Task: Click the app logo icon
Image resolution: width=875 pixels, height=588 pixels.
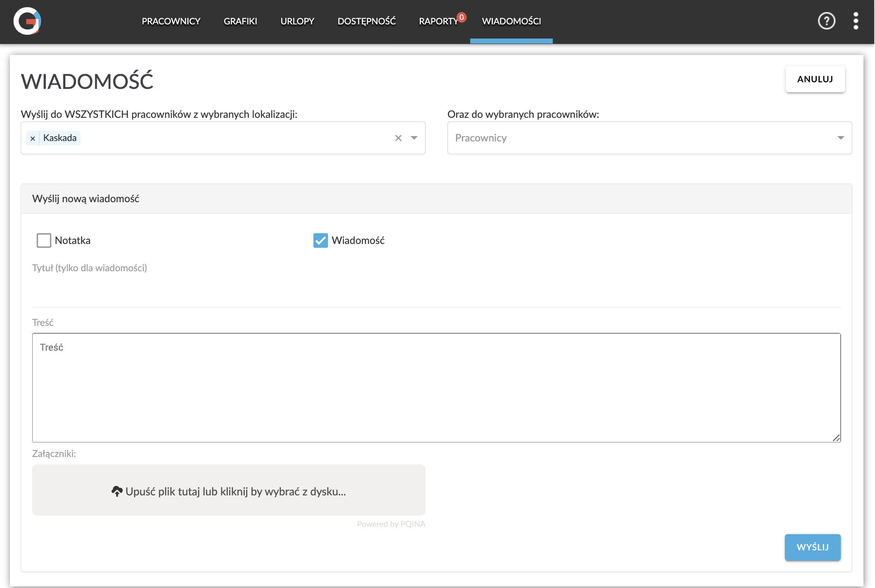Action: click(x=27, y=21)
